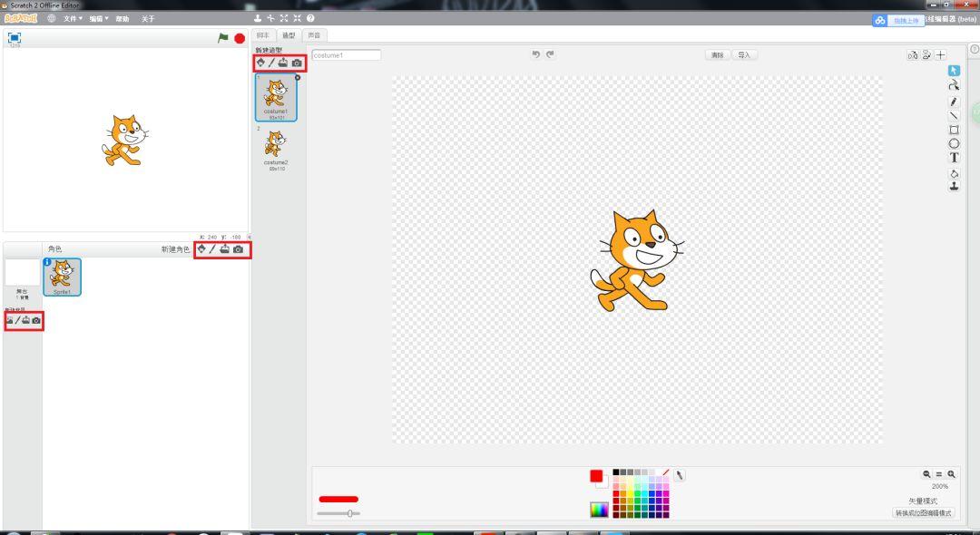This screenshot has width=980, height=535.
Task: Select the Line tool
Action: point(954,115)
